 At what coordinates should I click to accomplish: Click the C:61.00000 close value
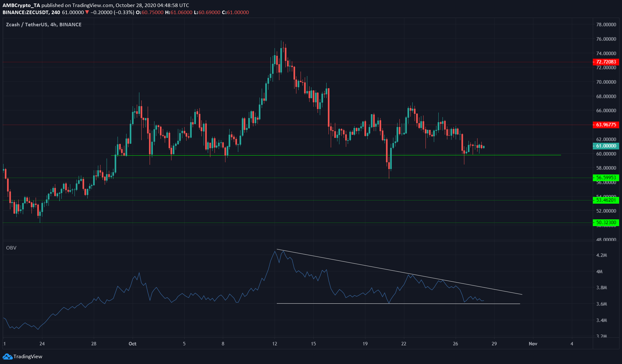(235, 13)
